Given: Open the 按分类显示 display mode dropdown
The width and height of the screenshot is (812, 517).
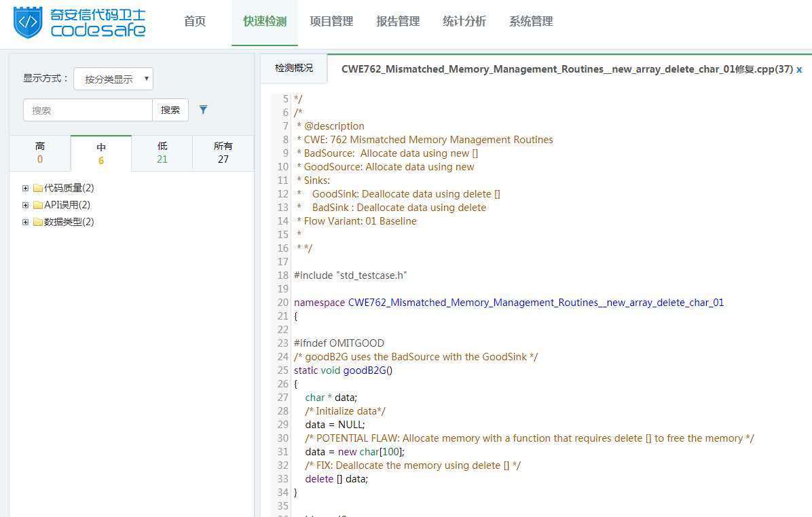Looking at the screenshot, I should pyautogui.click(x=113, y=79).
